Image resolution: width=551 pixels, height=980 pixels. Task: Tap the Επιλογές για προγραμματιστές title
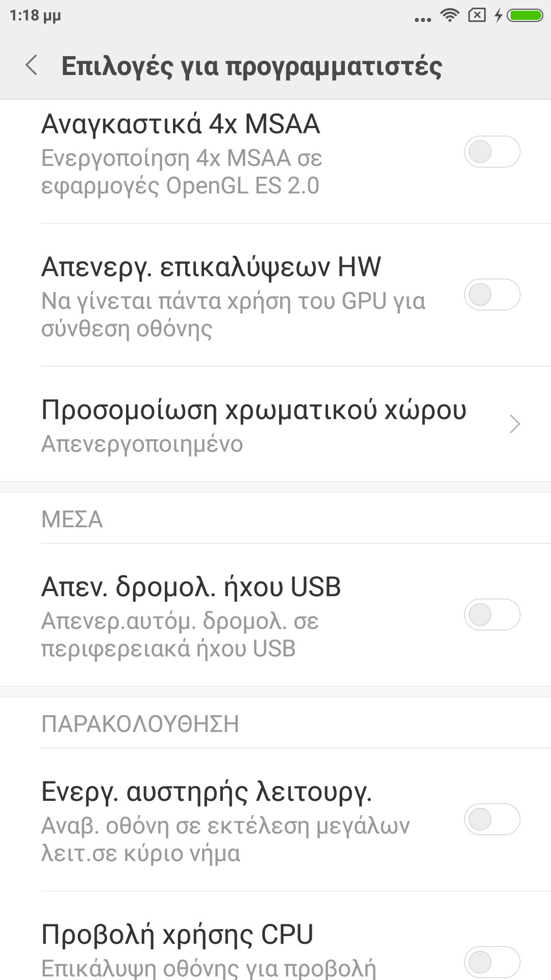[x=252, y=66]
